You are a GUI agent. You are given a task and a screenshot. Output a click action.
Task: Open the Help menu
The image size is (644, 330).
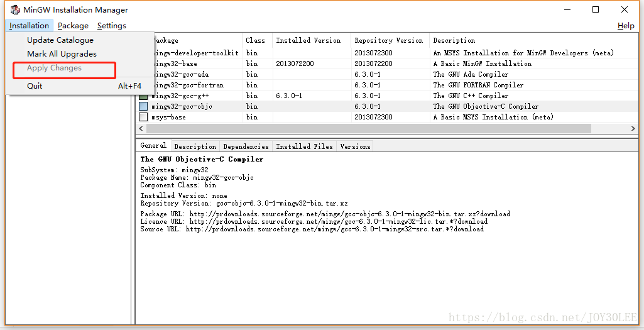(x=626, y=26)
